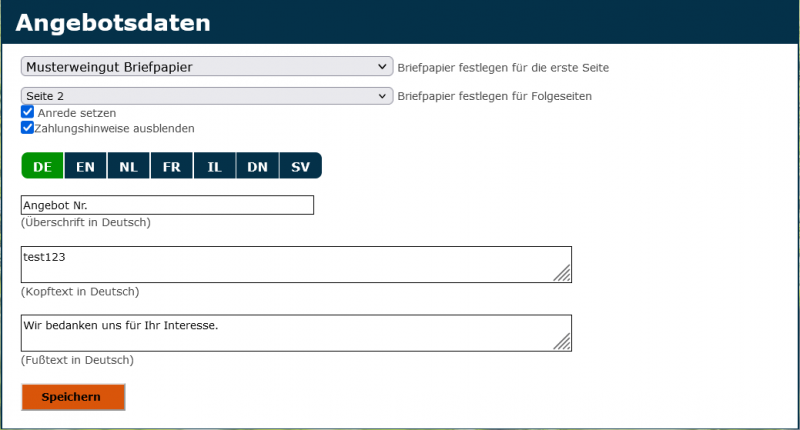Open the FR language tab
The image size is (800, 430).
tap(171, 166)
